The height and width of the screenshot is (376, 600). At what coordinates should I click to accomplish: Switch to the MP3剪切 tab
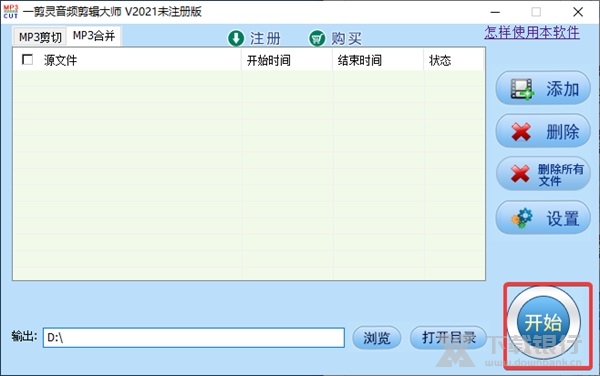(40, 37)
